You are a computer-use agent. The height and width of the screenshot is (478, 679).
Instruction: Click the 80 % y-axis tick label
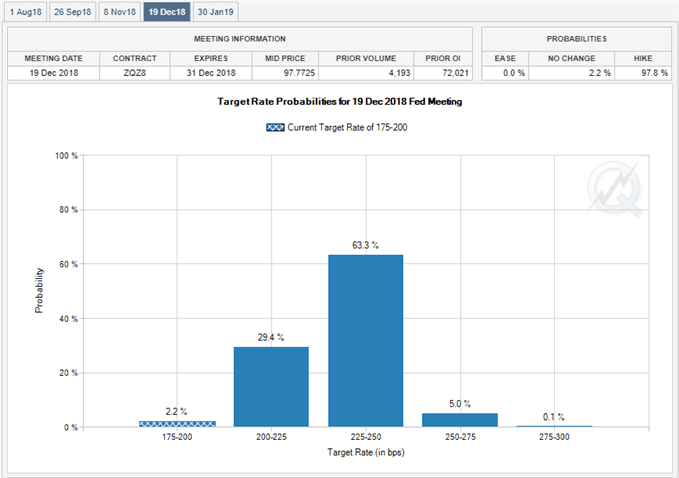[x=68, y=210]
